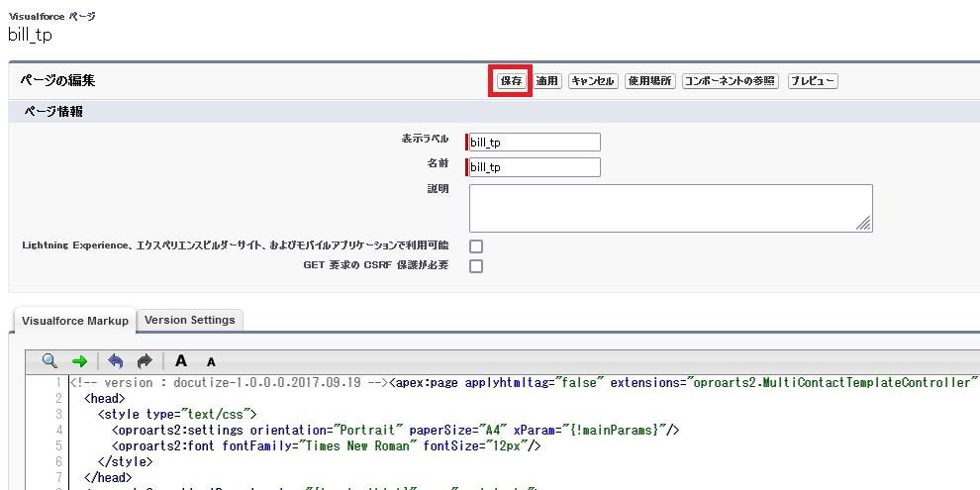Screen dimensions: 980x490
Task: Grab the description textarea resize handle
Action: point(863,224)
